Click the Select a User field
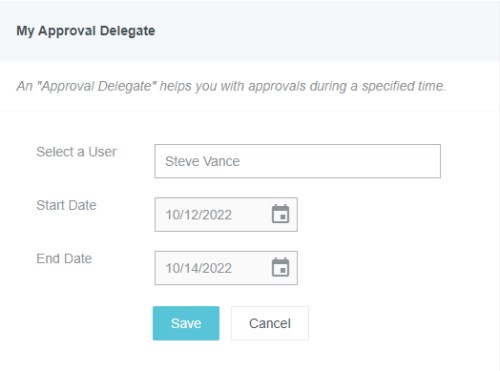The width and height of the screenshot is (500, 371). [x=297, y=161]
